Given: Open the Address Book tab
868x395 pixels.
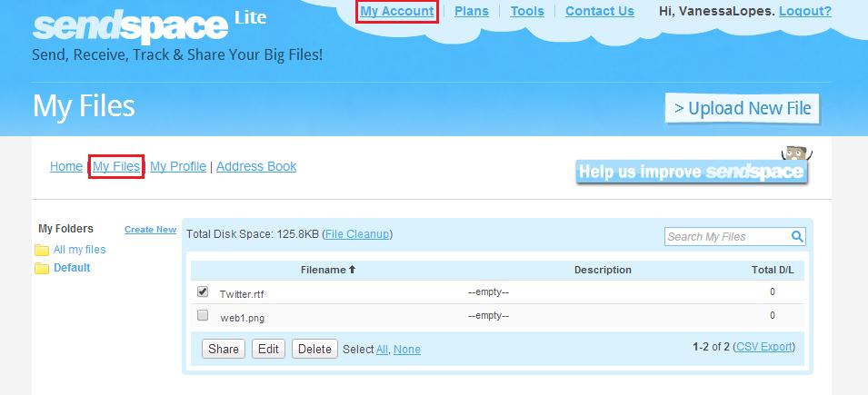Looking at the screenshot, I should tap(256, 166).
